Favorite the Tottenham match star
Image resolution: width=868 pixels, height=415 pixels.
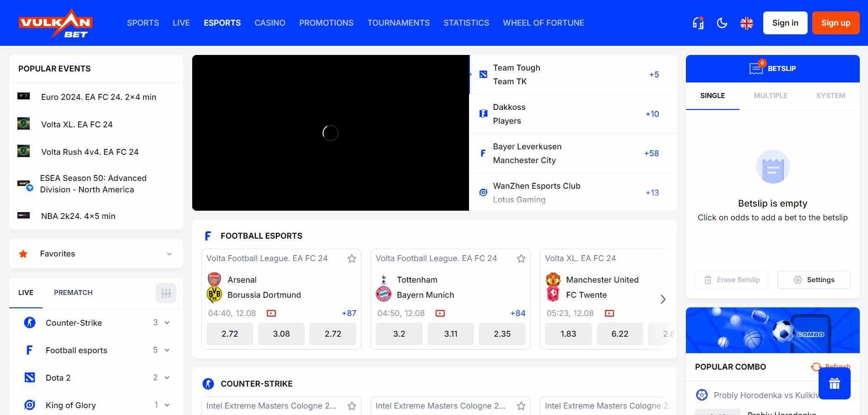pos(521,258)
